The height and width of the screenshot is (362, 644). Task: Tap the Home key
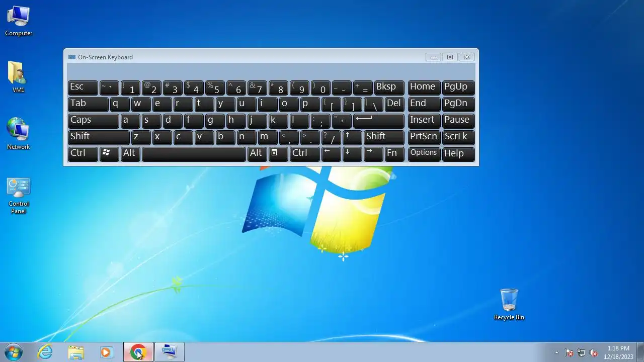[x=424, y=87]
